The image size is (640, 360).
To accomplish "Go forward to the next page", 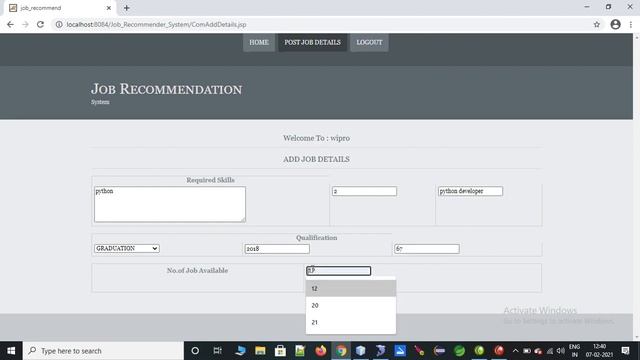I will pos(25,24).
